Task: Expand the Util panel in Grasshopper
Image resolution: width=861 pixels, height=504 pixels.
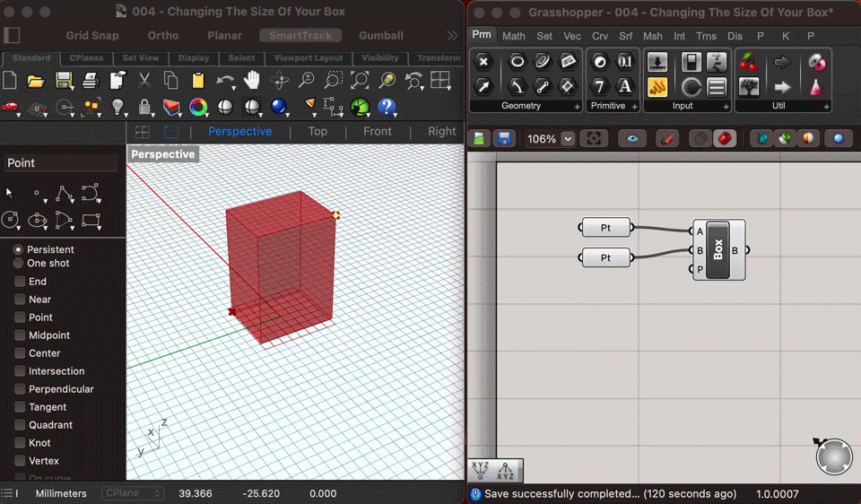Action: tap(826, 107)
